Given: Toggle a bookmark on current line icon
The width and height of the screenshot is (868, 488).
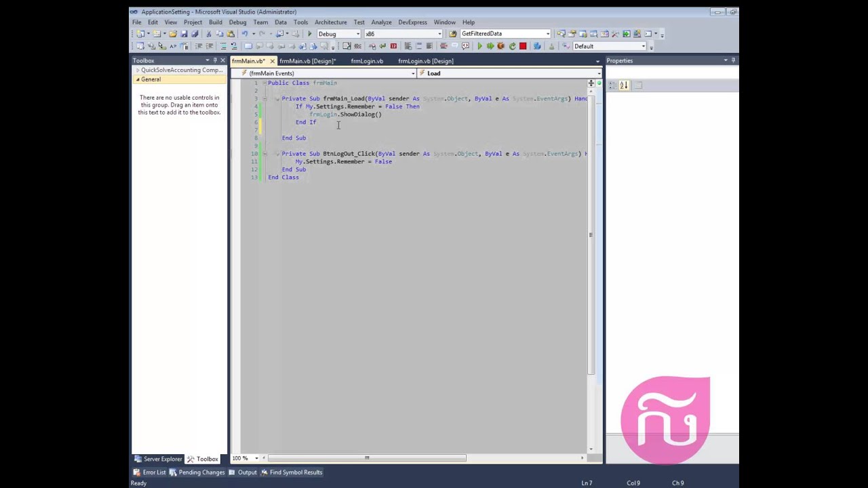Looking at the screenshot, I should coord(248,46).
